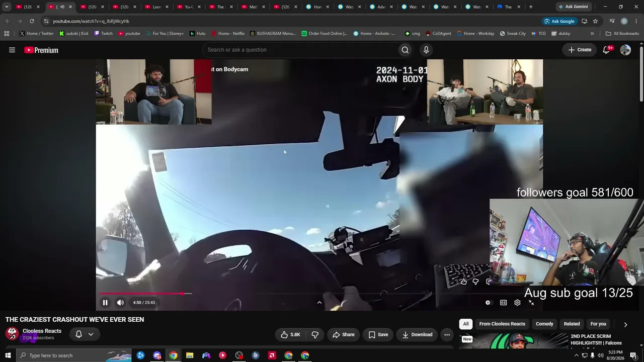The width and height of the screenshot is (644, 362).
Task: Select the Comedy filter chip
Action: [544, 324]
